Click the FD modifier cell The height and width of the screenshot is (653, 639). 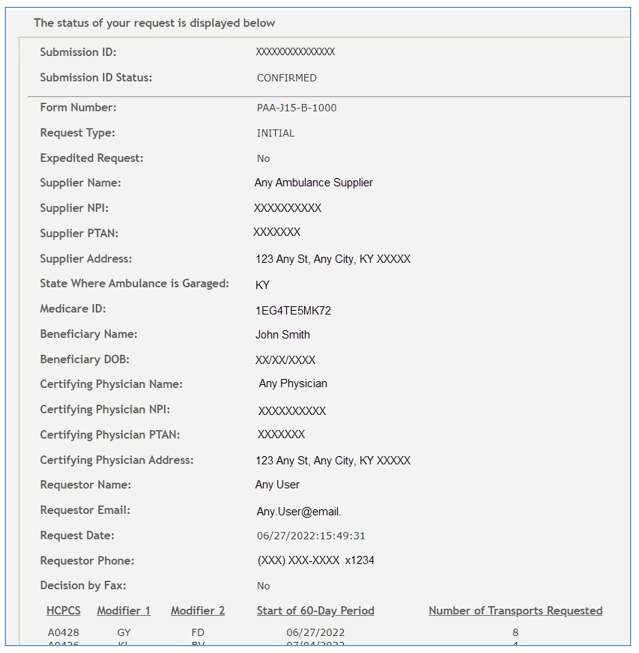point(198,633)
